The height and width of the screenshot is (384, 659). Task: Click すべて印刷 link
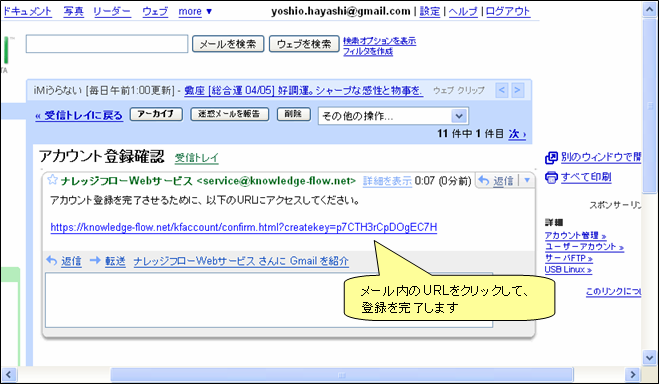point(586,177)
